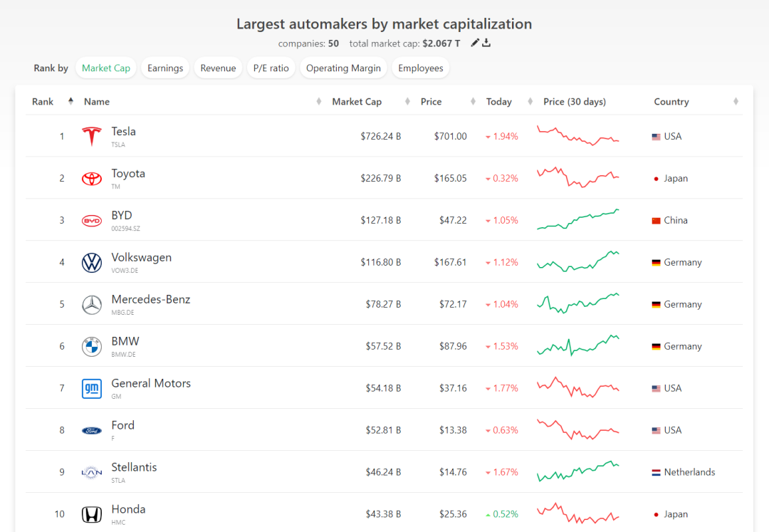Click the Mercedes-Benz star logo
Viewport: 769px width, 532px height.
coord(92,305)
